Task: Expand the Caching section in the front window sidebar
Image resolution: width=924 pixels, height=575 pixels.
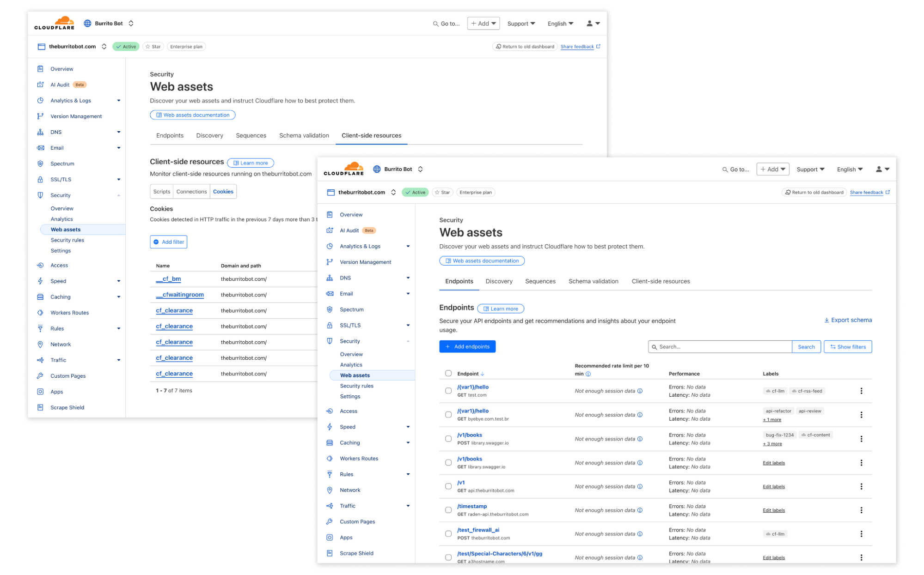Action: [408, 442]
